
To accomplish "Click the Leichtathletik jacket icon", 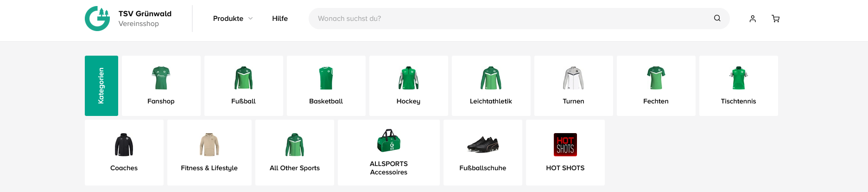I will [x=491, y=78].
